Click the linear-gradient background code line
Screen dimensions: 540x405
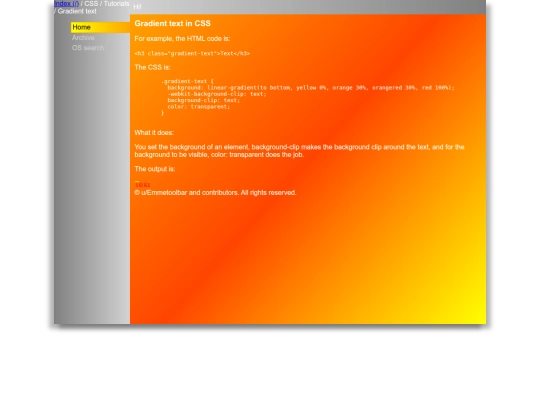[x=311, y=88]
